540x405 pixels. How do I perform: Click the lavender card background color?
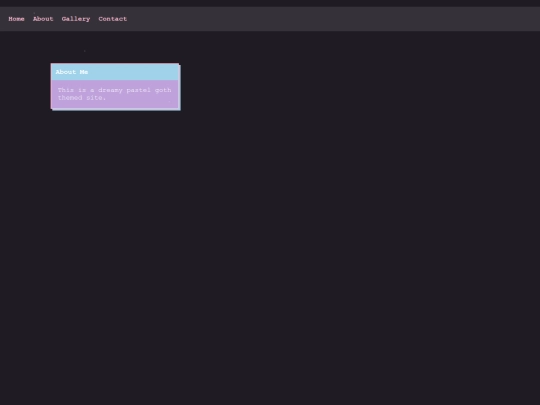[x=138, y=103]
